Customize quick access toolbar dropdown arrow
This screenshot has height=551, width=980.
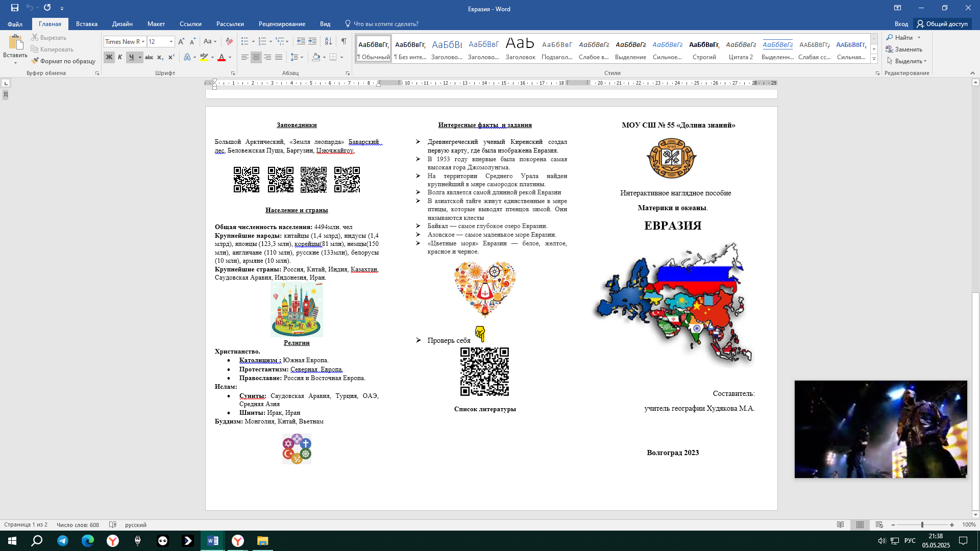(62, 8)
